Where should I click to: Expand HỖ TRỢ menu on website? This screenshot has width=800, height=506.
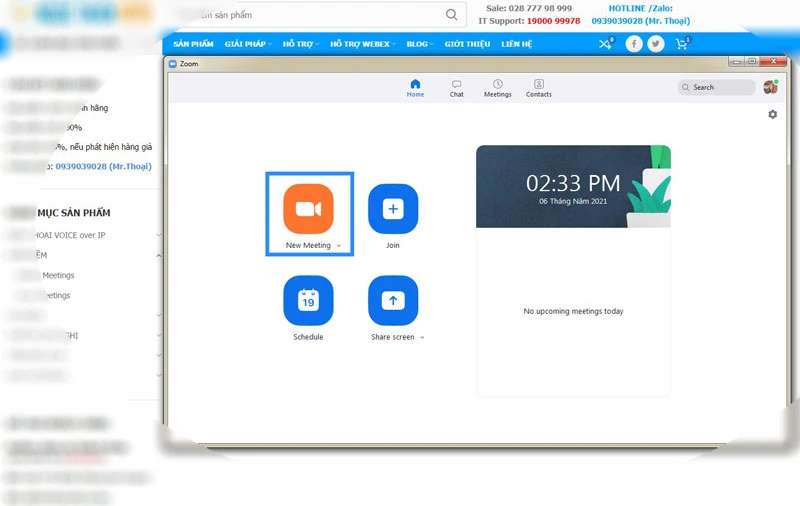point(301,44)
